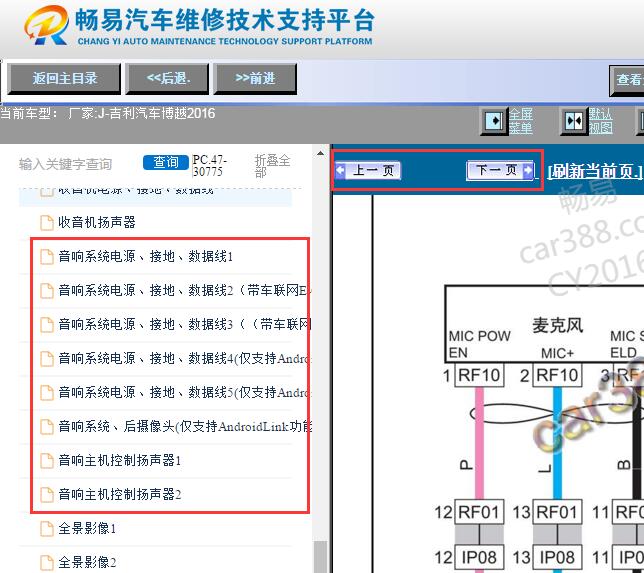The width and height of the screenshot is (644, 573).
Task: Click document icon beside 收音机扬声器
Action: [47, 223]
